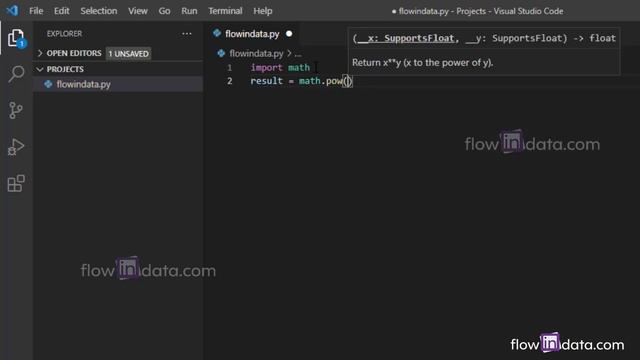Open the Terminal menu
640x360 pixels.
(x=225, y=11)
